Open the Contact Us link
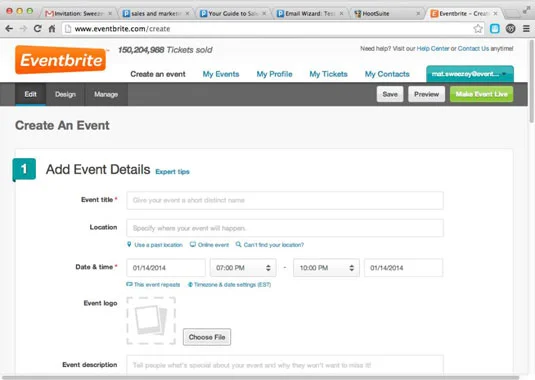 (x=473, y=48)
